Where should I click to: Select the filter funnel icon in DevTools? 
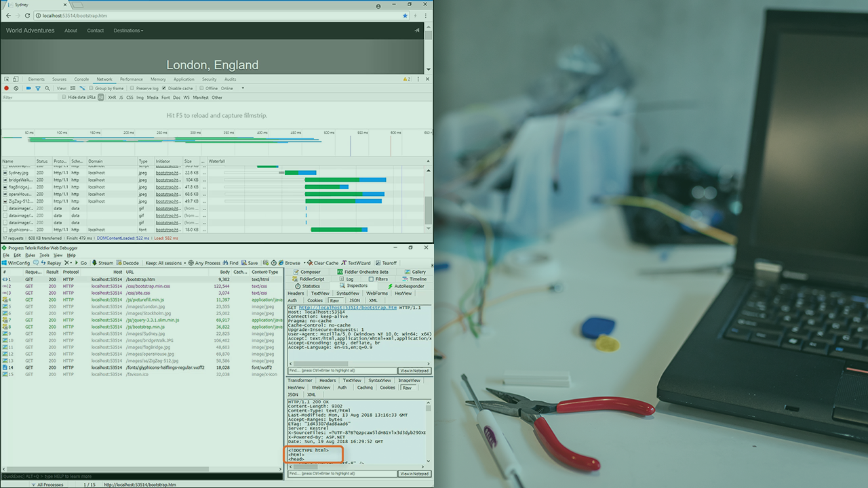[38, 88]
